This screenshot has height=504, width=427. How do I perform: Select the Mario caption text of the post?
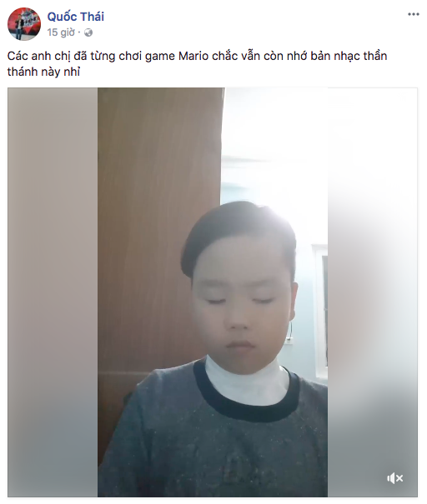[x=197, y=64]
